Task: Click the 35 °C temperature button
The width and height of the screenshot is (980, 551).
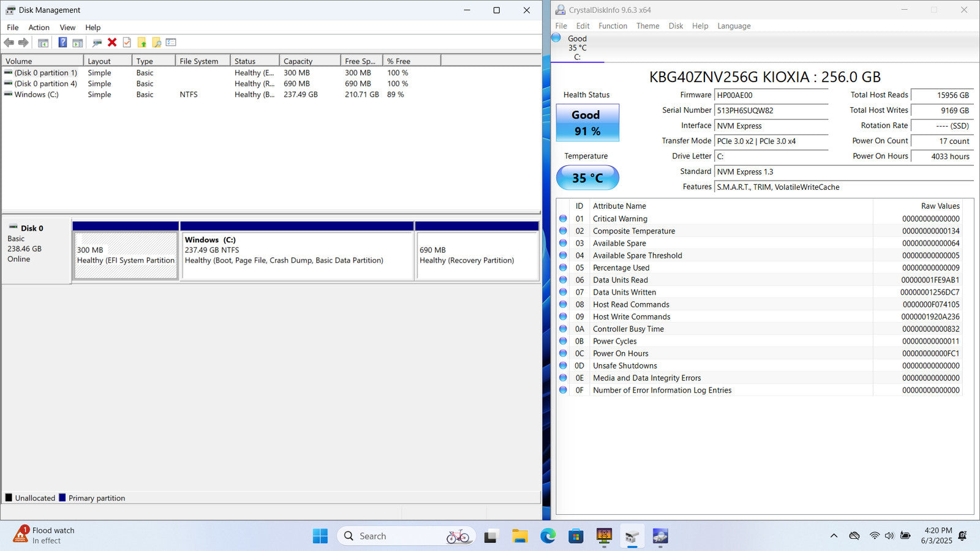Action: click(x=587, y=178)
